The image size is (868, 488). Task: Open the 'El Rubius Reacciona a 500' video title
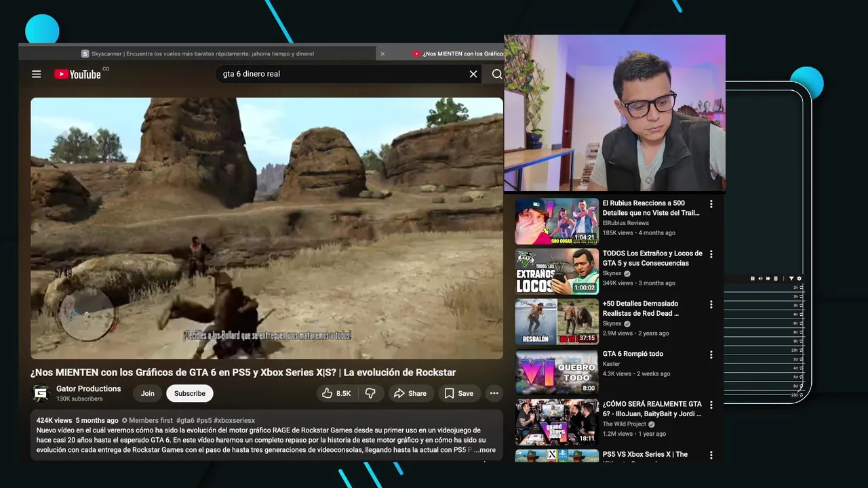click(651, 207)
